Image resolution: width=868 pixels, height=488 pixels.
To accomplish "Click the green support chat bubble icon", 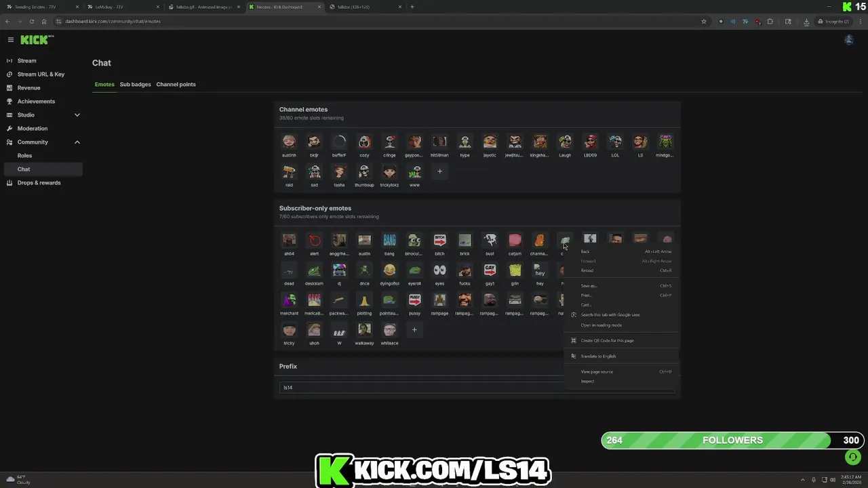I will (x=852, y=457).
